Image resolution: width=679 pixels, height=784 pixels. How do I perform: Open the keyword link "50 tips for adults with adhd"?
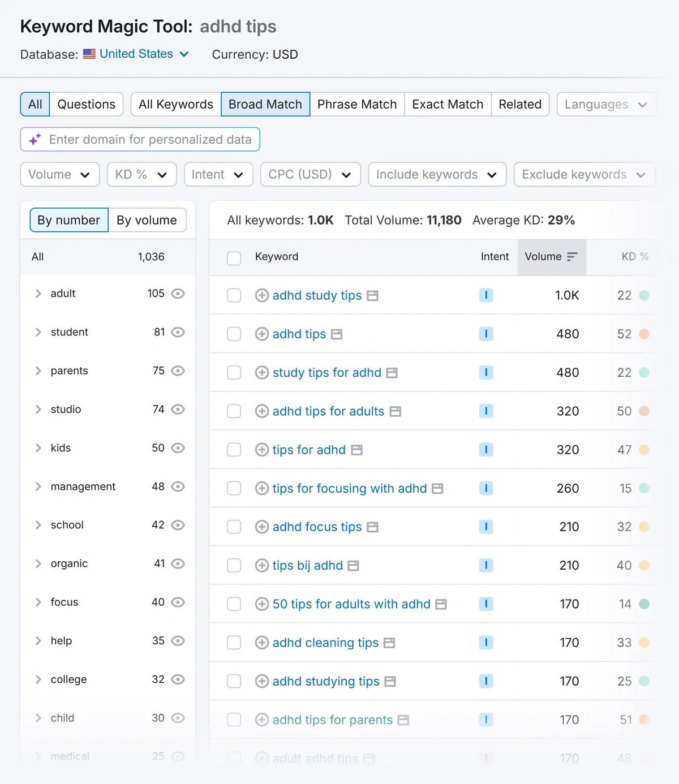click(351, 604)
